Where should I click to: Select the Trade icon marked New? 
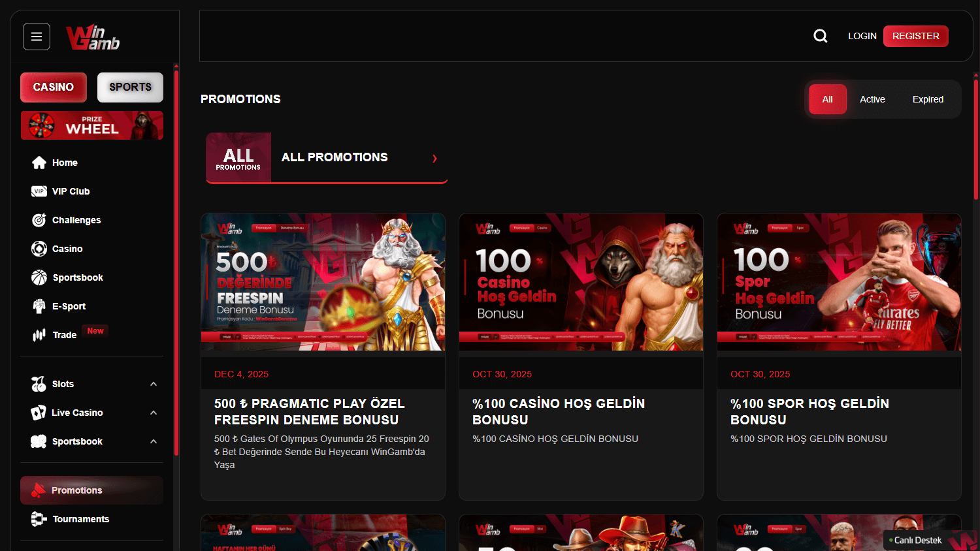click(39, 335)
